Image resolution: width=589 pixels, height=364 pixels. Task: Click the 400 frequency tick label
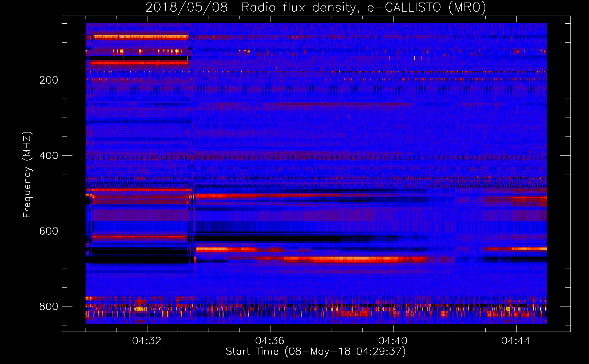click(x=49, y=156)
